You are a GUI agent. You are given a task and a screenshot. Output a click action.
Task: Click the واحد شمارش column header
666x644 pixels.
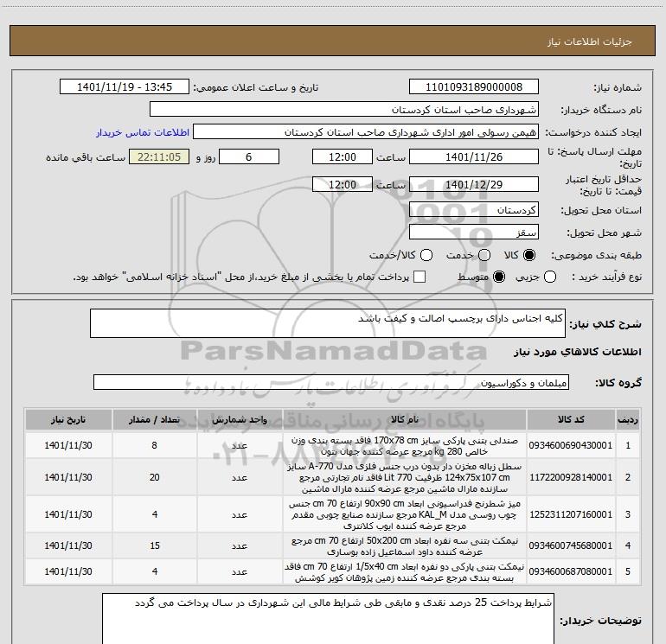(x=240, y=420)
